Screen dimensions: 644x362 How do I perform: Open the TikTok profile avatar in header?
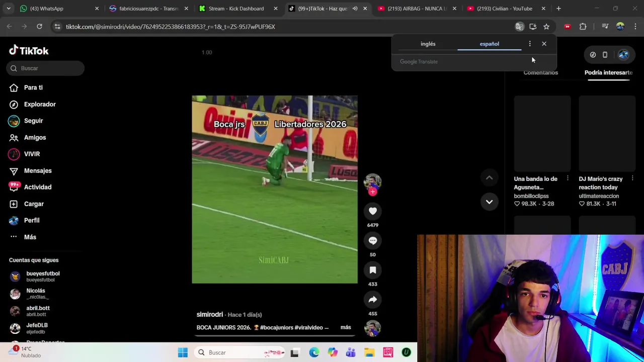pos(623,55)
